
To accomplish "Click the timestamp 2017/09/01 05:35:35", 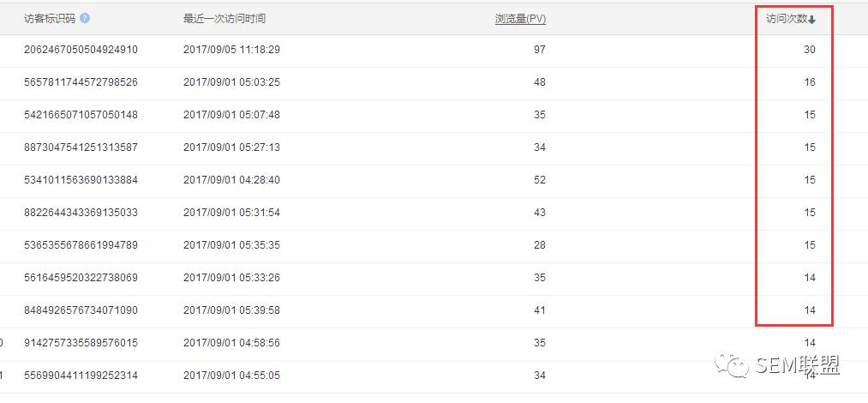I will 231,245.
